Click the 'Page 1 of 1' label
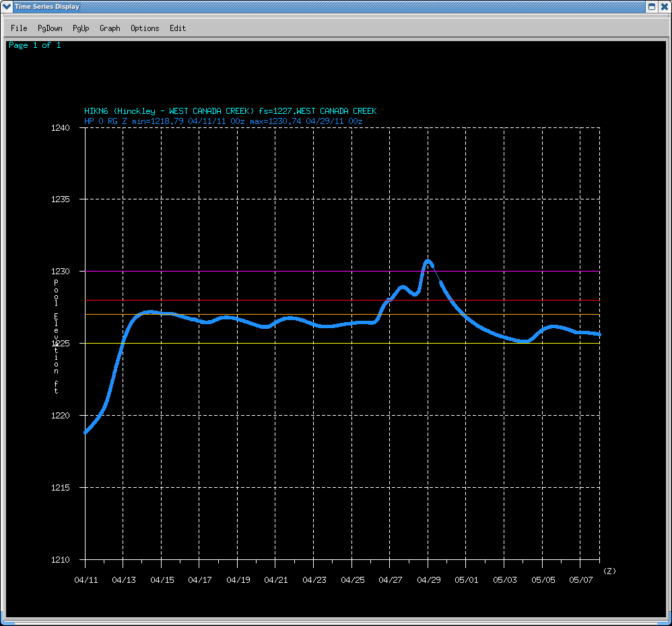 (x=35, y=45)
